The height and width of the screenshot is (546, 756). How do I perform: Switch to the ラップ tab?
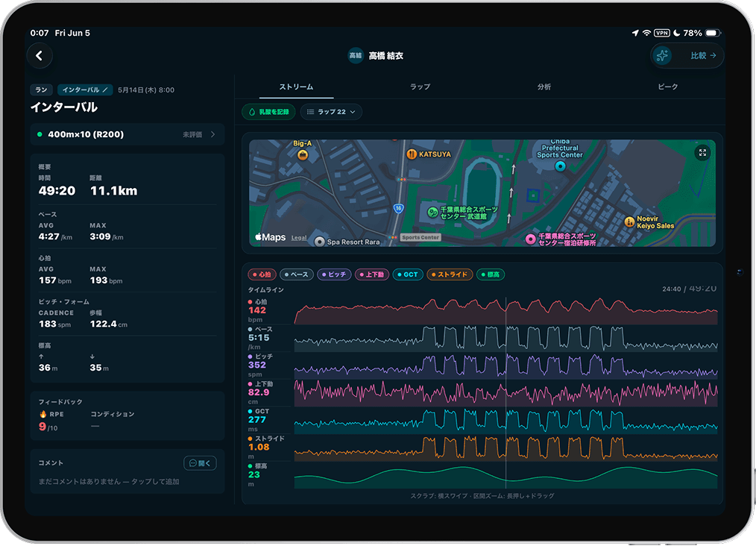[420, 87]
